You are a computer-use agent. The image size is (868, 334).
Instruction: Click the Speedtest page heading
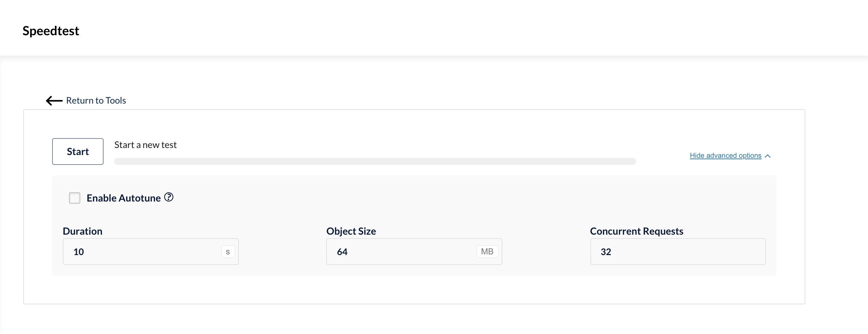[x=51, y=31]
